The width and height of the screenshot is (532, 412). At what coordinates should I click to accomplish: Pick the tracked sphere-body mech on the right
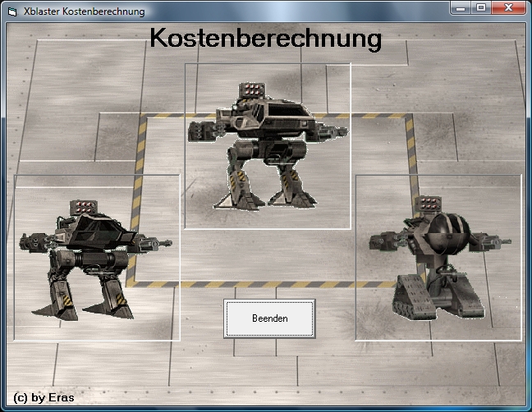(438, 258)
